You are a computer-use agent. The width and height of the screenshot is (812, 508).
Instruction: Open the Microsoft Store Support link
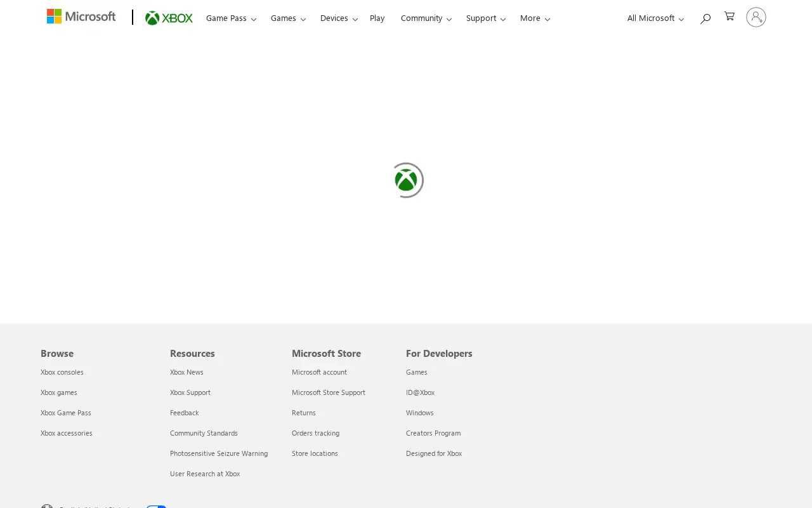[x=329, y=392]
